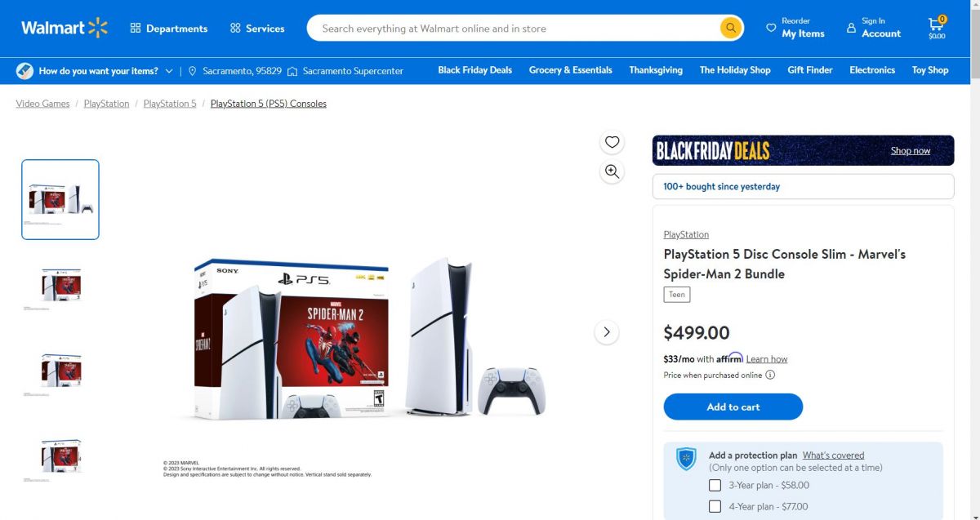Check the 4-Year plan checkbox
The width and height of the screenshot is (980, 520).
(x=715, y=506)
